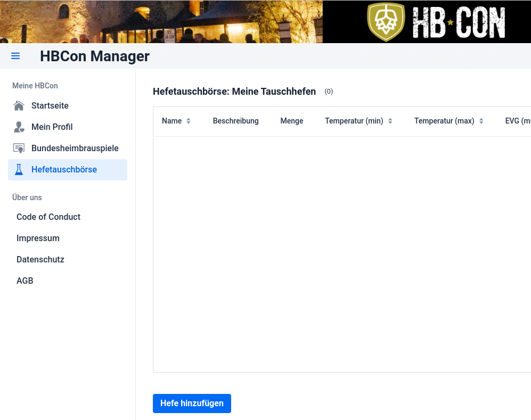Select Hefetauschbörse in the sidebar
Image resolution: width=531 pixels, height=420 pixels.
[64, 169]
